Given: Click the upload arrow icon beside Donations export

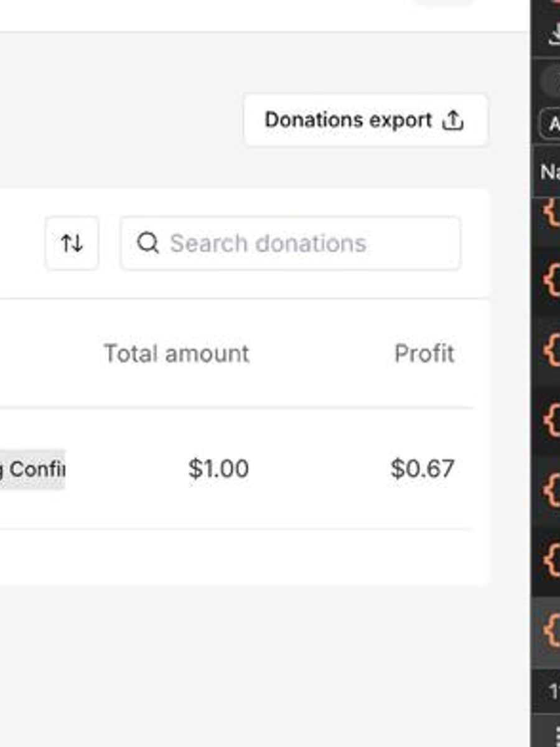Looking at the screenshot, I should pos(452,120).
